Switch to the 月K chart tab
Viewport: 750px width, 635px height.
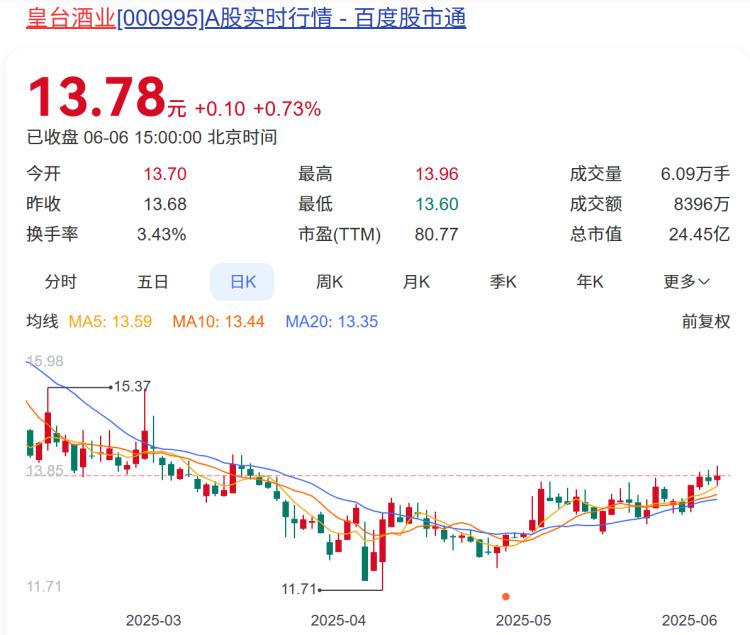click(x=416, y=282)
